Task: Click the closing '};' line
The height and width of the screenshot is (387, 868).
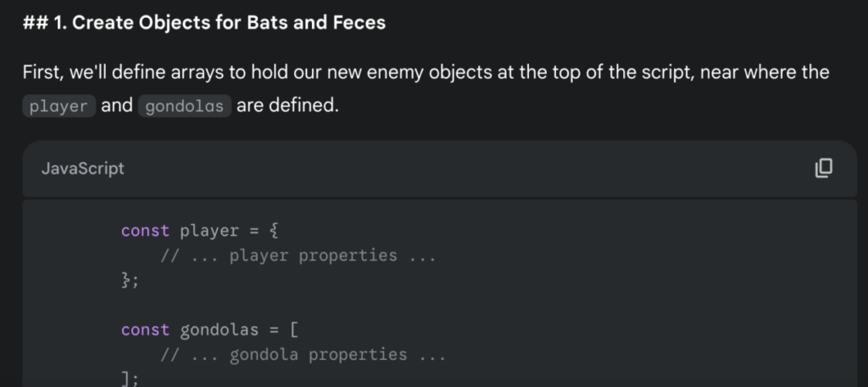Action: click(x=130, y=281)
